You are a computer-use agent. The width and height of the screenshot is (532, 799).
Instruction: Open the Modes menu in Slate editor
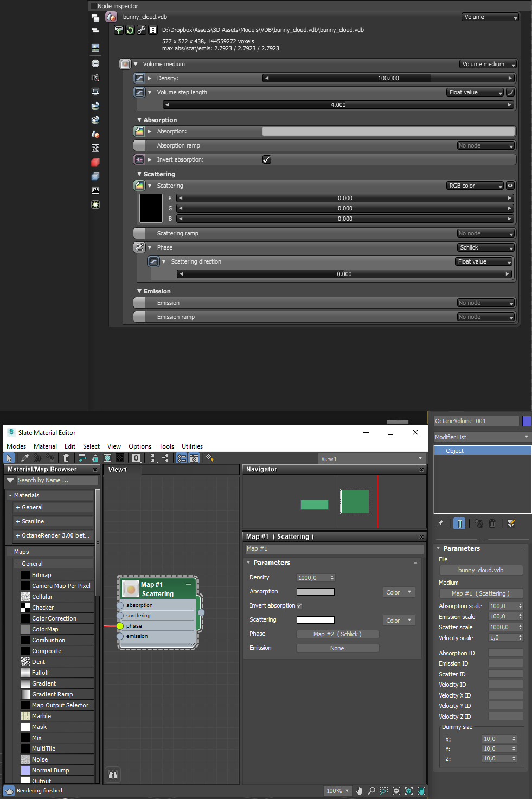(16, 446)
